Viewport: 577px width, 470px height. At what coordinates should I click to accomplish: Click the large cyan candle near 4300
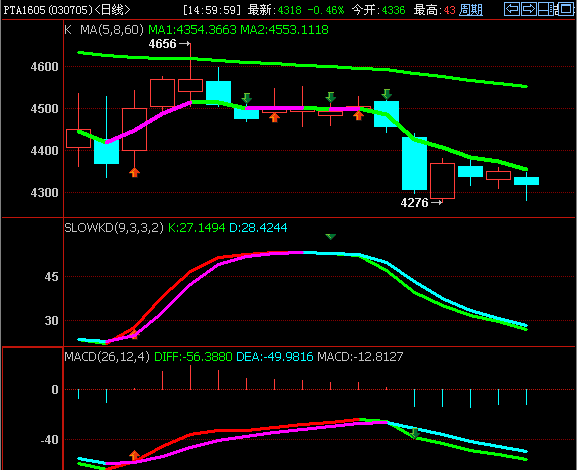click(x=414, y=163)
